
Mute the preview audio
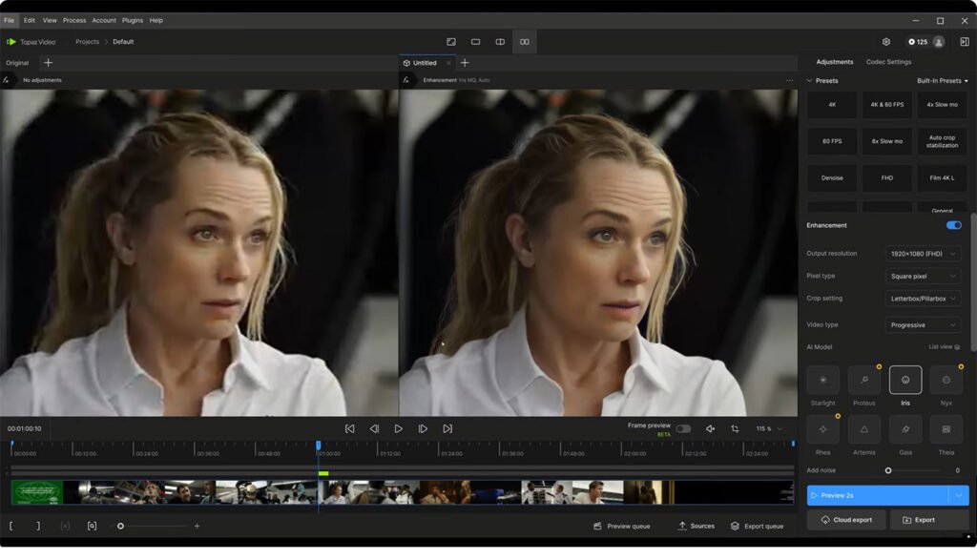(710, 429)
